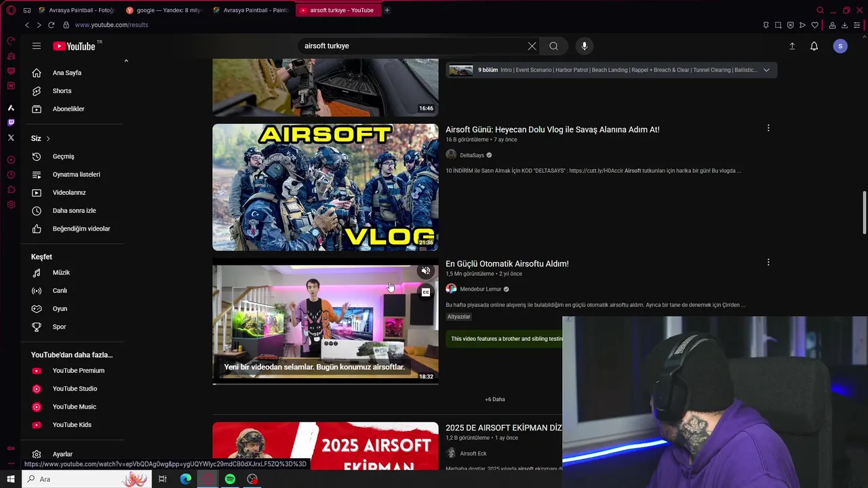Image resolution: width=868 pixels, height=488 pixels.
Task: Open X (Twitter) in the Opera sidebar
Action: click(x=11, y=138)
